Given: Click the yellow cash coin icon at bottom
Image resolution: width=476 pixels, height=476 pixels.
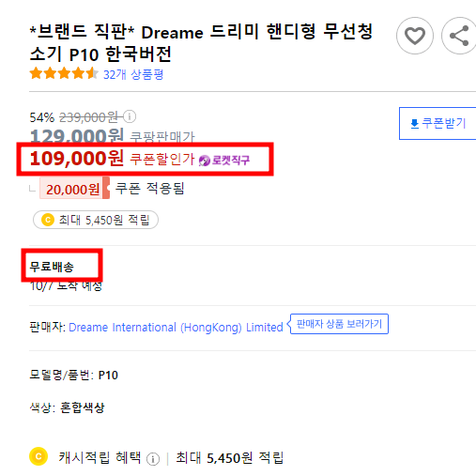Looking at the screenshot, I should coord(38,456).
